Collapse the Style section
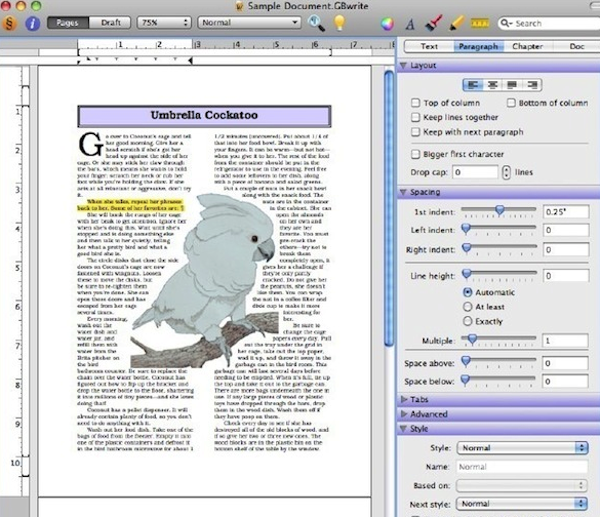 click(403, 429)
